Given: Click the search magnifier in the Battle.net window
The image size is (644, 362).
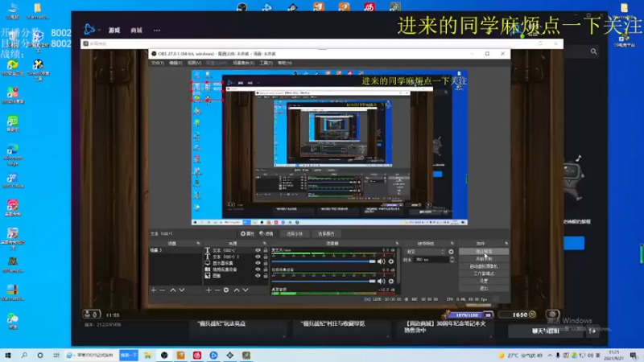Looking at the screenshot, I should [593, 51].
